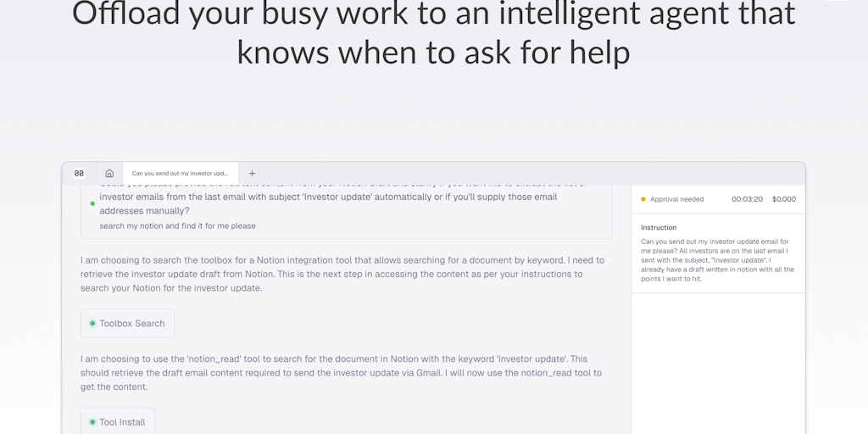Viewport: 868px width, 434px height.
Task: Click green dot in the question message box
Action: point(92,203)
